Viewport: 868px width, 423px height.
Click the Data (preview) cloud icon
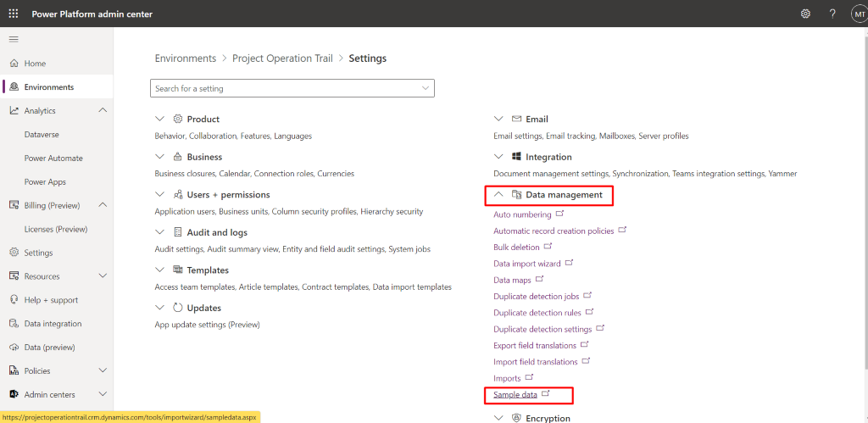pos(14,348)
